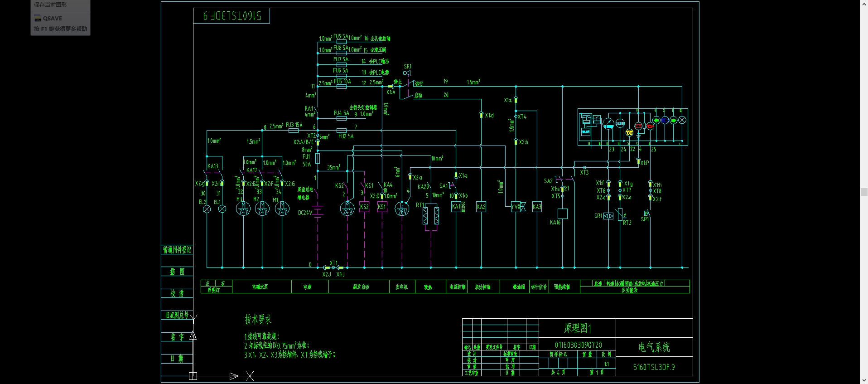Click the UCS origin box icon

(193, 376)
